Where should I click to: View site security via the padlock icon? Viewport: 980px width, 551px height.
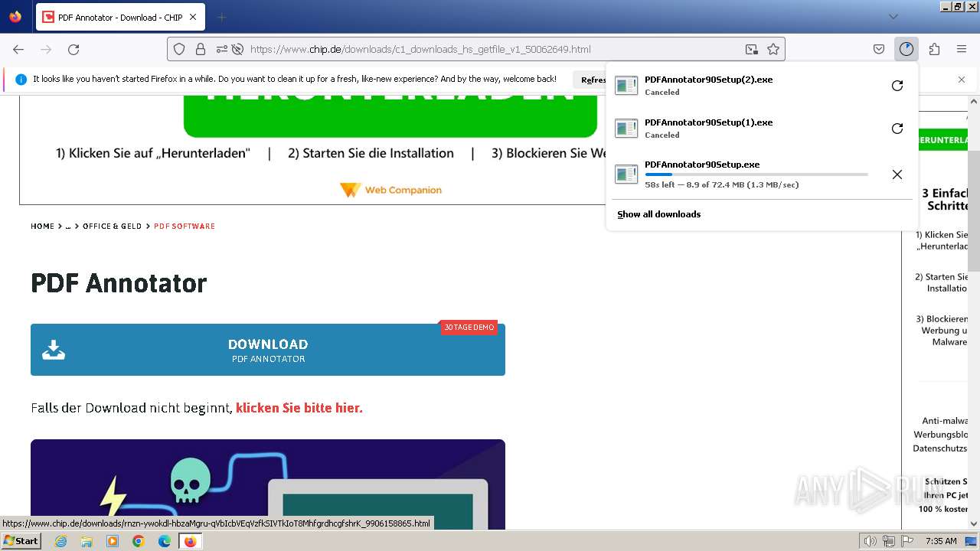(200, 49)
